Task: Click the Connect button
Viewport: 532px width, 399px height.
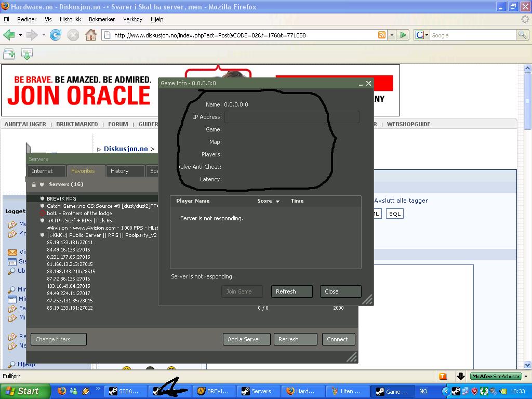Action: pos(339,339)
